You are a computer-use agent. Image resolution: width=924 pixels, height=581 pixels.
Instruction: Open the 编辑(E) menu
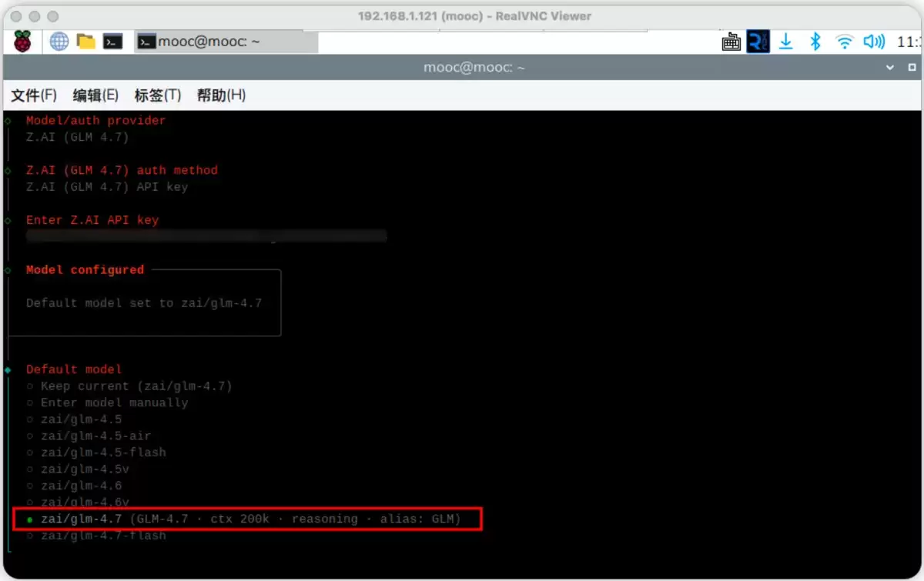[95, 95]
